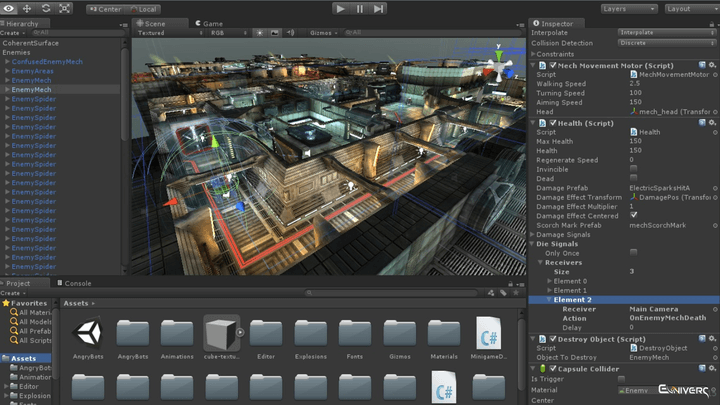720x405 pixels.
Task: Click the scene orientation gizmo
Action: [500, 67]
